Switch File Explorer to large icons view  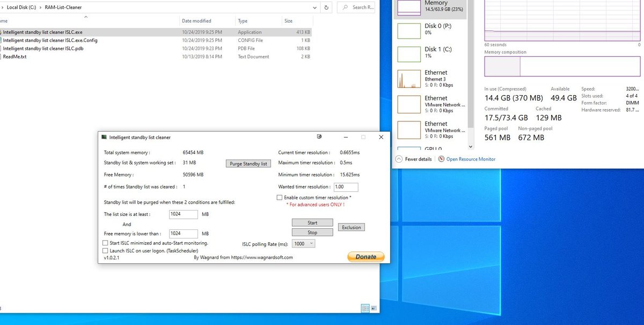click(x=374, y=308)
